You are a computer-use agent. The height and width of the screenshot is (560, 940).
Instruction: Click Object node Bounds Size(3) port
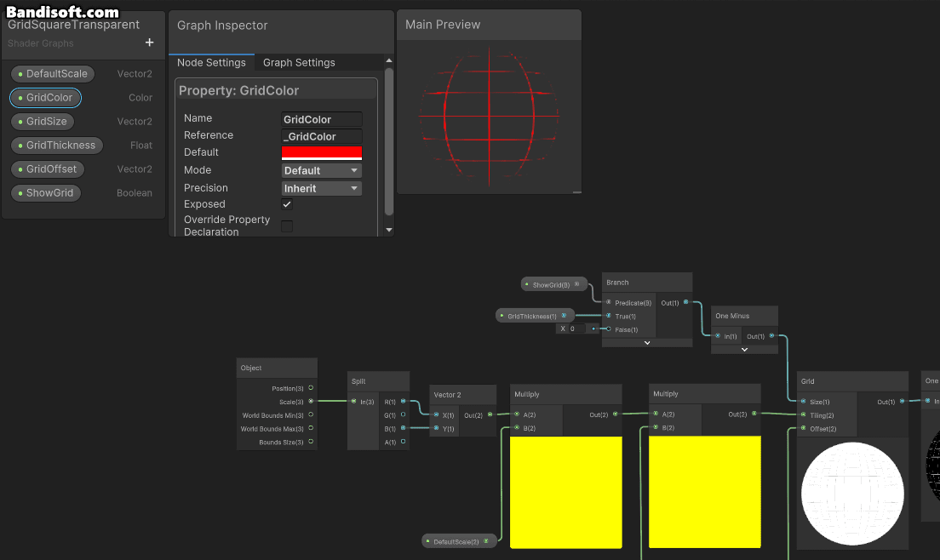(x=311, y=442)
